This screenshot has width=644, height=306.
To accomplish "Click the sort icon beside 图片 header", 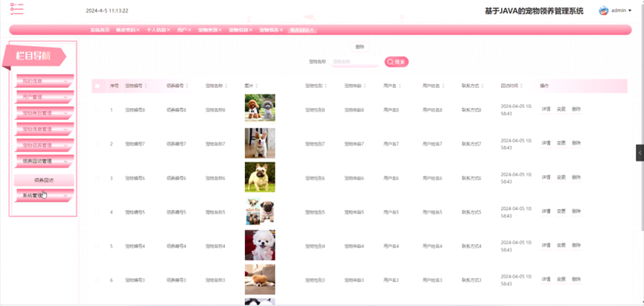I will point(257,86).
